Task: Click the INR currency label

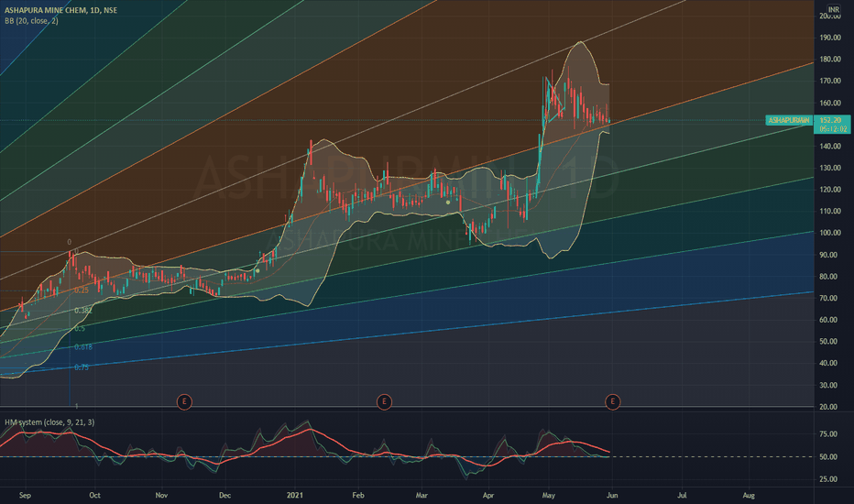Action: pyautogui.click(x=833, y=9)
